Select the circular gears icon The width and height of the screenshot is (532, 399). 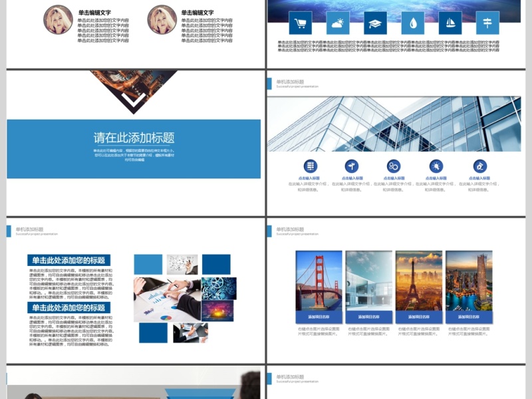[x=392, y=166]
